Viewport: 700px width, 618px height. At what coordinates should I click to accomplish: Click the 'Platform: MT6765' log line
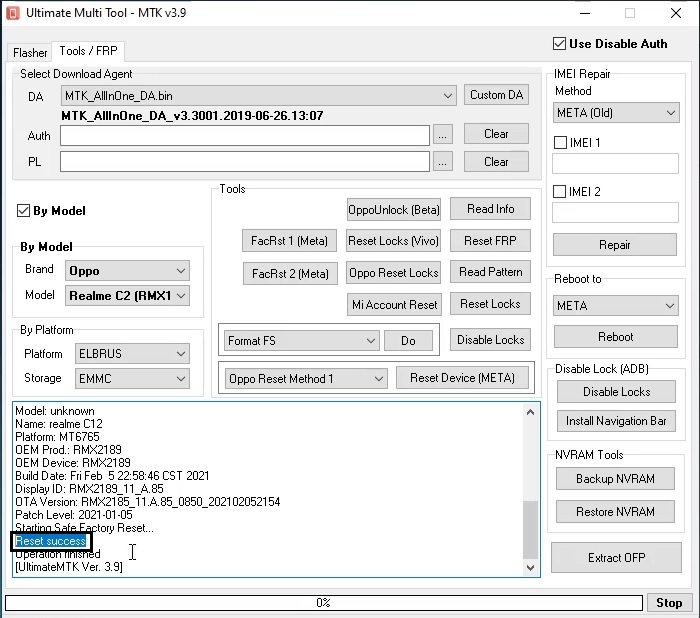pos(57,436)
